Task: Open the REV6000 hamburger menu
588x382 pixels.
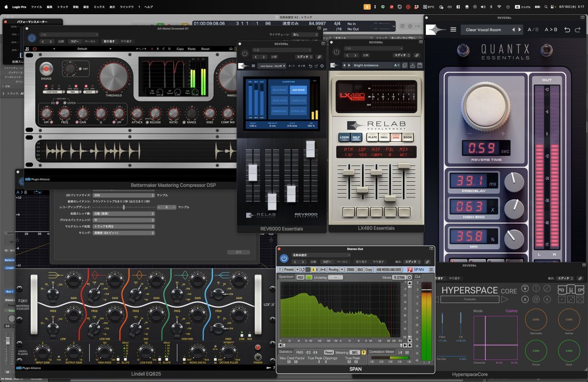Action: point(253,66)
